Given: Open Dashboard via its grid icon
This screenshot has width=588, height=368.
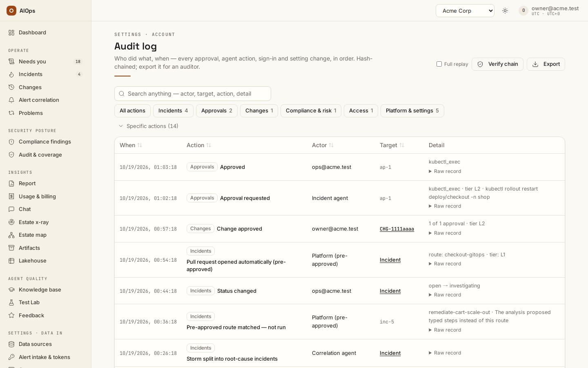Looking at the screenshot, I should click(x=11, y=33).
